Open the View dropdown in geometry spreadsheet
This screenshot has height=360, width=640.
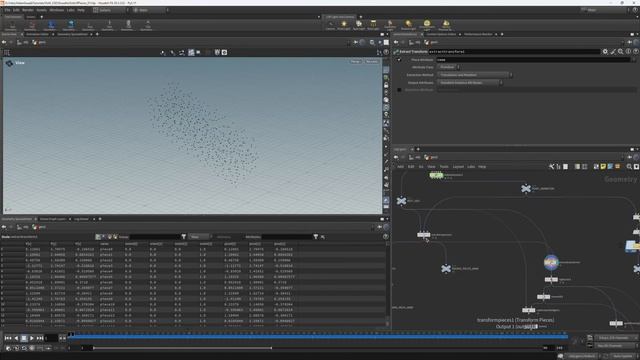point(200,237)
